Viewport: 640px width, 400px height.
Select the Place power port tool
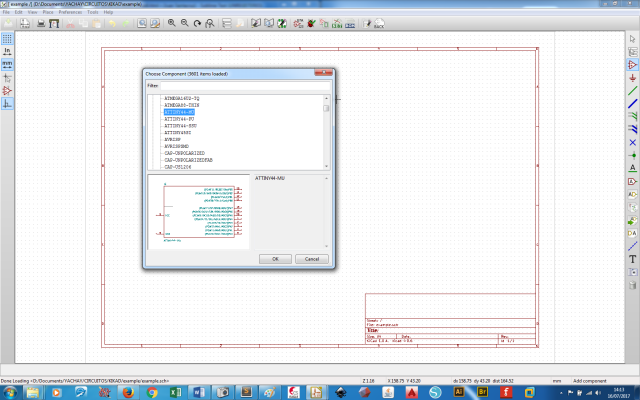click(x=632, y=78)
